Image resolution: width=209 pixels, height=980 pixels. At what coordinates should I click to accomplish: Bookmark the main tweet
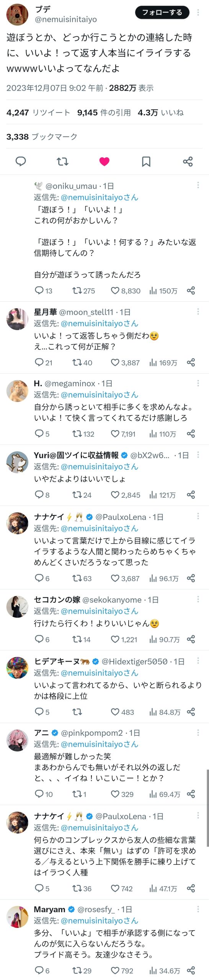[x=146, y=162]
